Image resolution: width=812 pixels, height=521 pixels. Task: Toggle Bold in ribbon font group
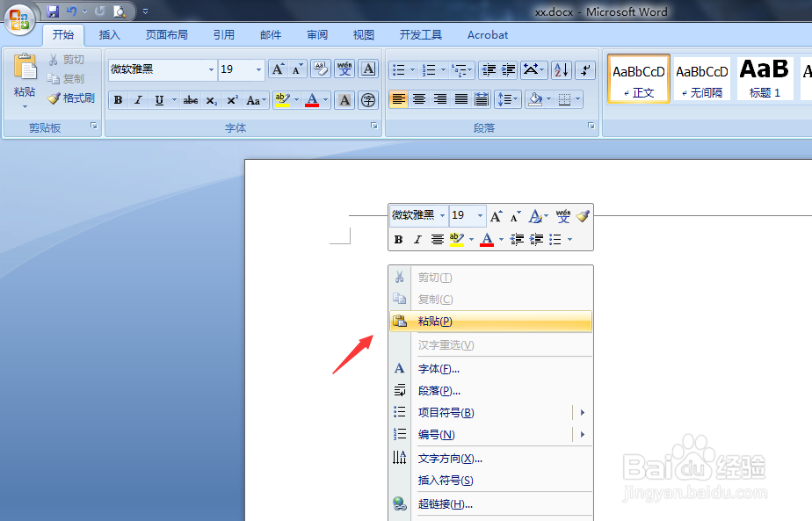tap(118, 100)
